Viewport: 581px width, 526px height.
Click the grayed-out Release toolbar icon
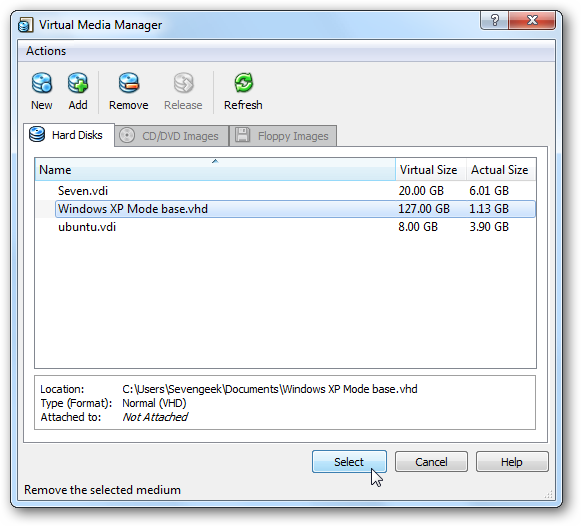pyautogui.click(x=183, y=82)
